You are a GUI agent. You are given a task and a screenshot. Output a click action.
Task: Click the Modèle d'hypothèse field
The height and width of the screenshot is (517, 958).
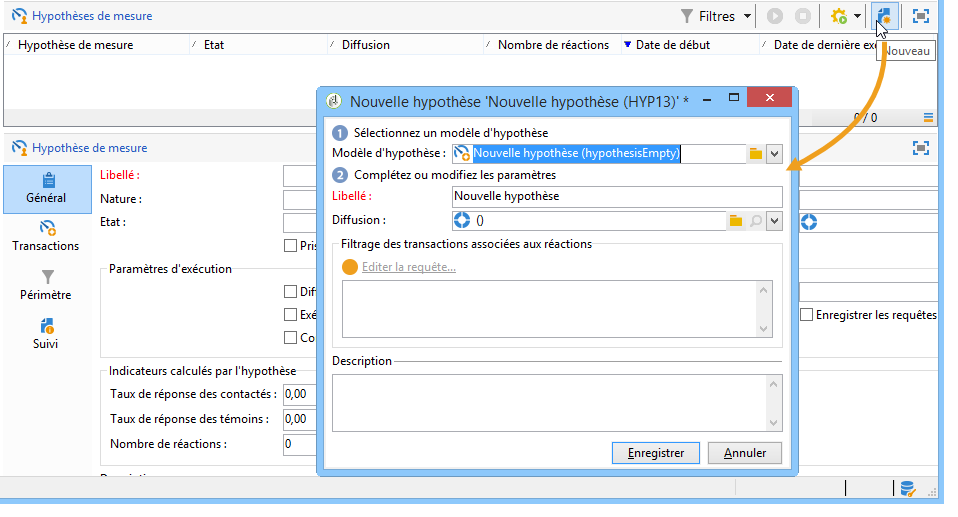pyautogui.click(x=599, y=153)
